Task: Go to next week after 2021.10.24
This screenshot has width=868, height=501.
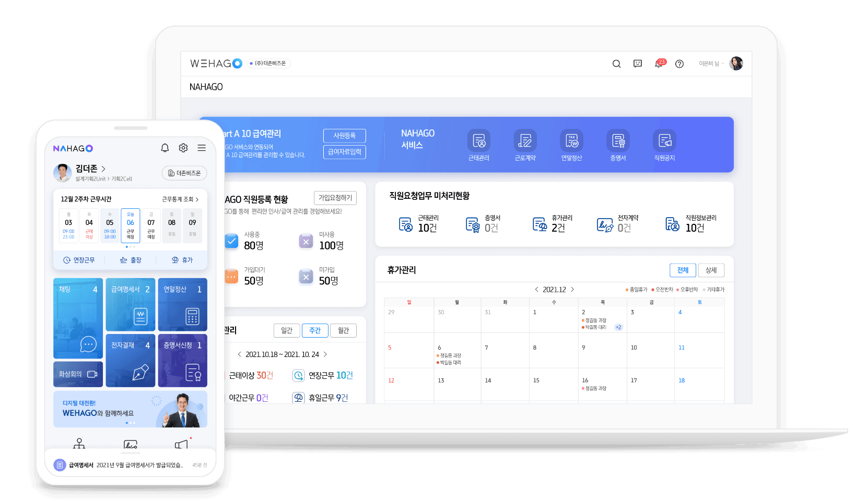Action: coord(325,354)
